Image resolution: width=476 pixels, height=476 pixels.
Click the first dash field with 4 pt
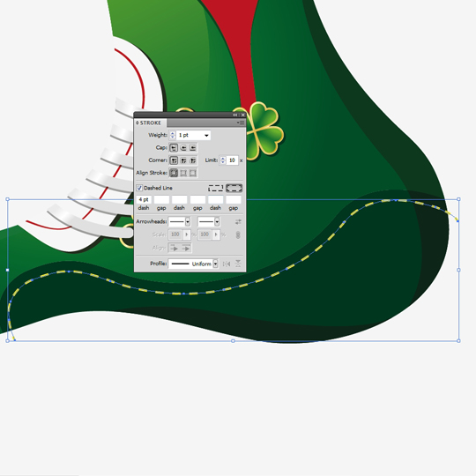pyautogui.click(x=144, y=199)
